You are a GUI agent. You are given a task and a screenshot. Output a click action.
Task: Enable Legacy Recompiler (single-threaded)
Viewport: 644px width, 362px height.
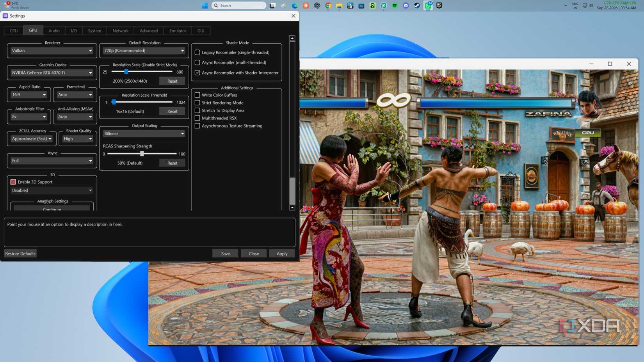(197, 52)
